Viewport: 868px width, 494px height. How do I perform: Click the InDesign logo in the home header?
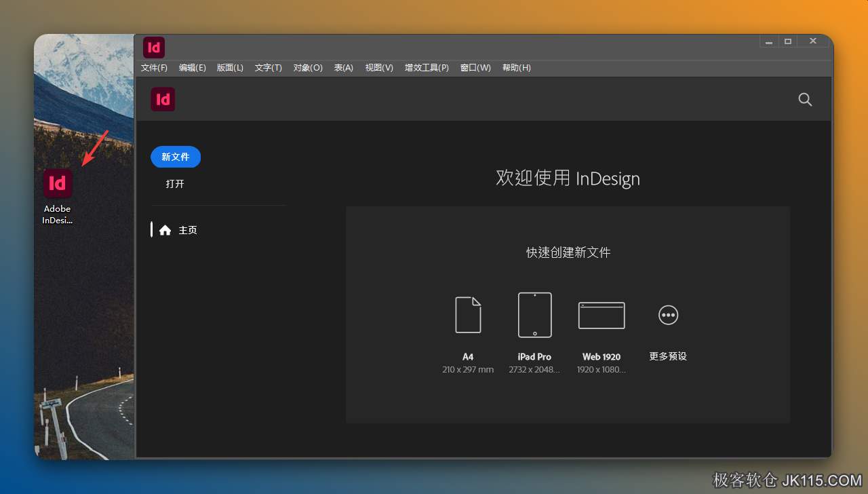pyautogui.click(x=163, y=99)
